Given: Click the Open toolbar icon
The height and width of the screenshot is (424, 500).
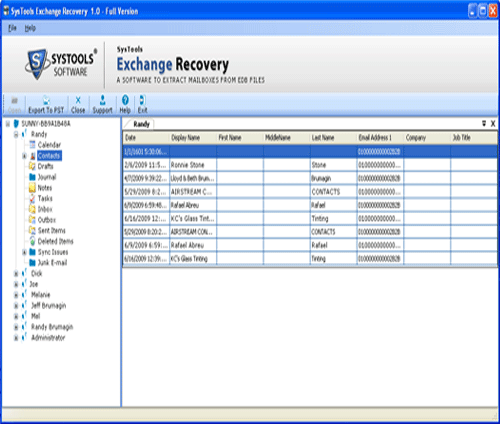Looking at the screenshot, I should tap(14, 100).
